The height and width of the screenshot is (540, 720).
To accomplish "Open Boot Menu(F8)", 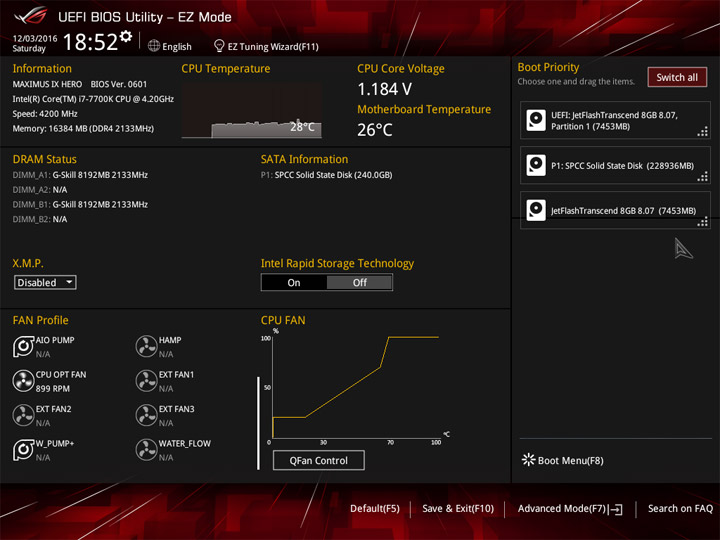I will pos(570,461).
